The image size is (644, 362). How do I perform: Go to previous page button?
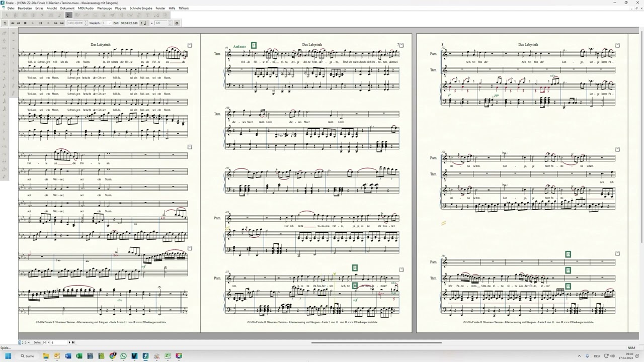coord(48,342)
